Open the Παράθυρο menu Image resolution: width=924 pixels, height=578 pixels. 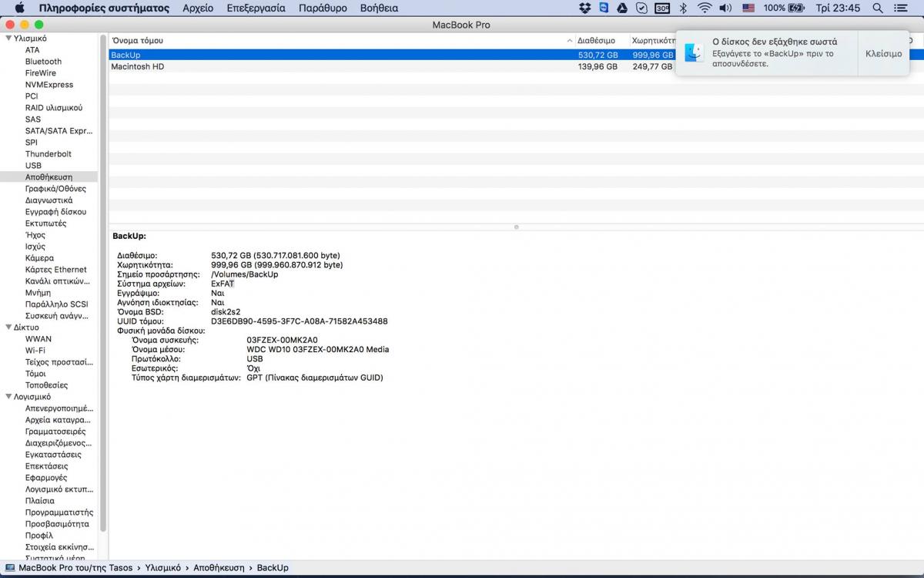[x=323, y=8]
